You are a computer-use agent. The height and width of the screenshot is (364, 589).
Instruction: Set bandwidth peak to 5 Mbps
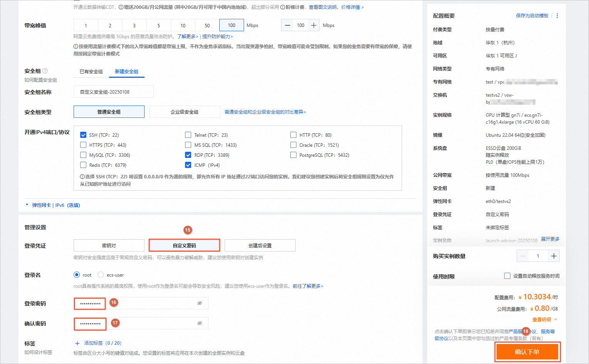[x=159, y=25]
